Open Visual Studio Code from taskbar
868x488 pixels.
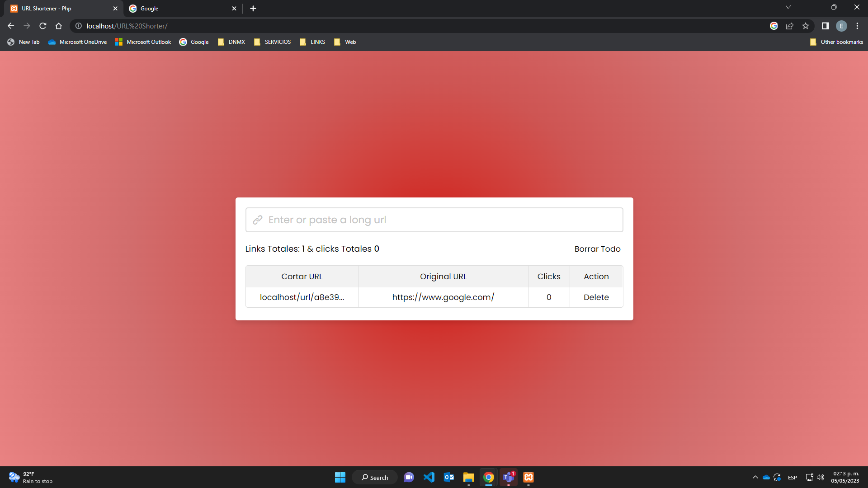(x=429, y=477)
